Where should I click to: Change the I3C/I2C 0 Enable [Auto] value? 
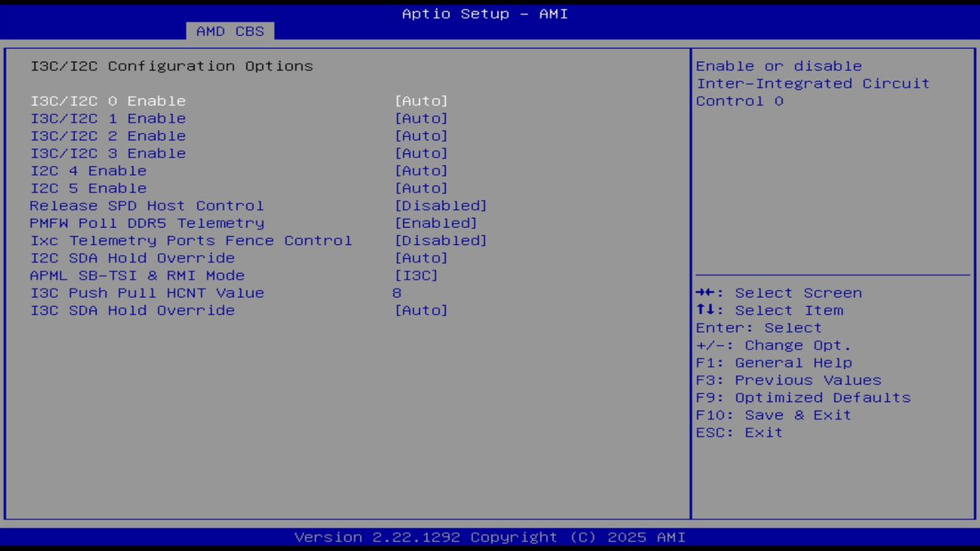coord(421,101)
